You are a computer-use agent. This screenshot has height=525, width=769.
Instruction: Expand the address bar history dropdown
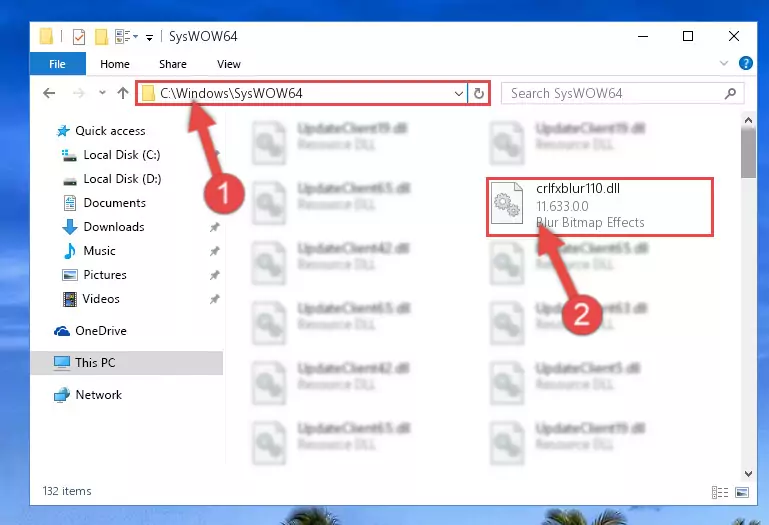(x=459, y=93)
